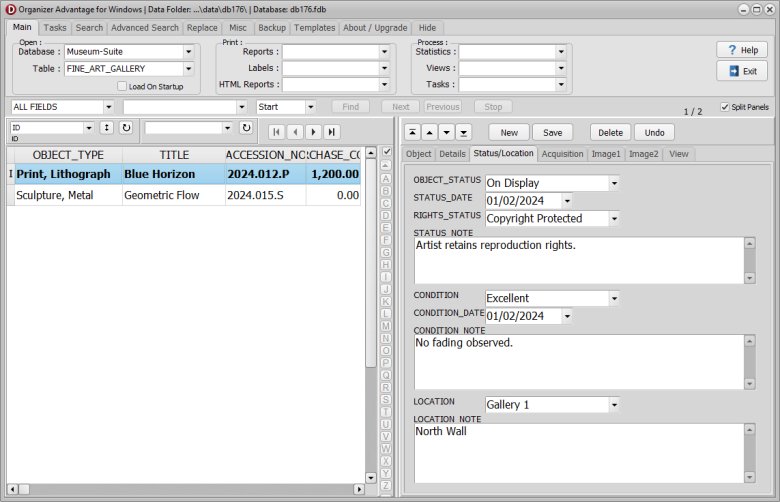Expand the LOCATION dropdown showing Gallery 1
Screen dimensions: 780x502
pyautogui.click(x=614, y=405)
